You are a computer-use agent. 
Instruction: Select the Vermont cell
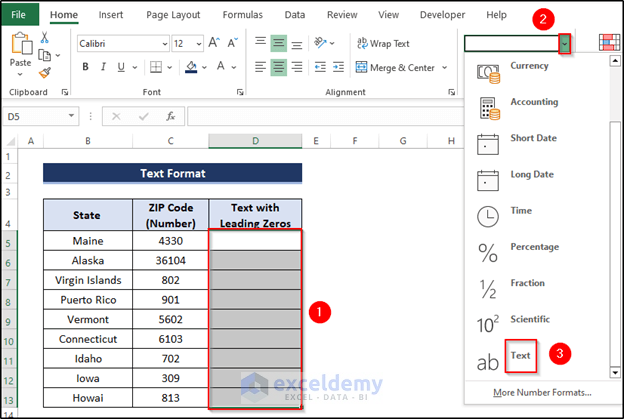88,320
